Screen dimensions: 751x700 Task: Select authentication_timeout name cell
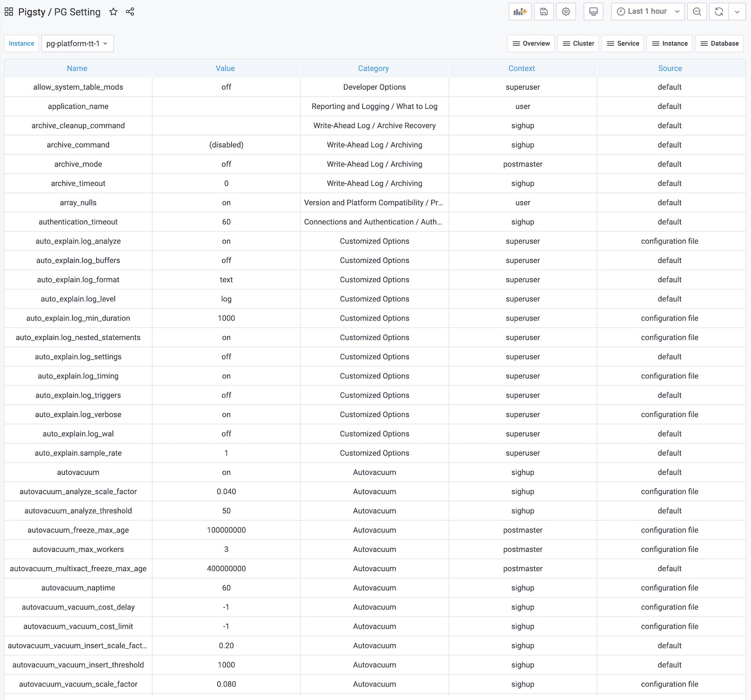(78, 222)
